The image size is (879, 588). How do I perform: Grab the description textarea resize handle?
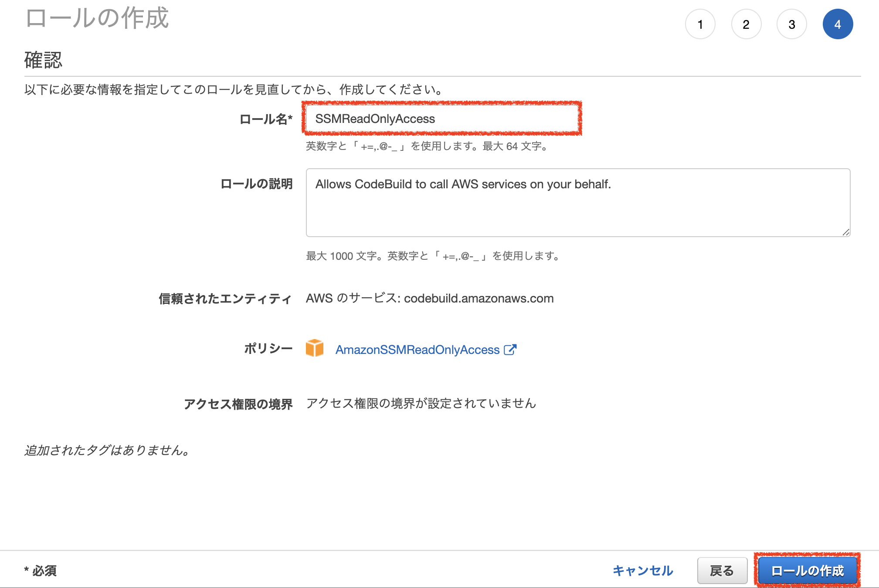846,232
